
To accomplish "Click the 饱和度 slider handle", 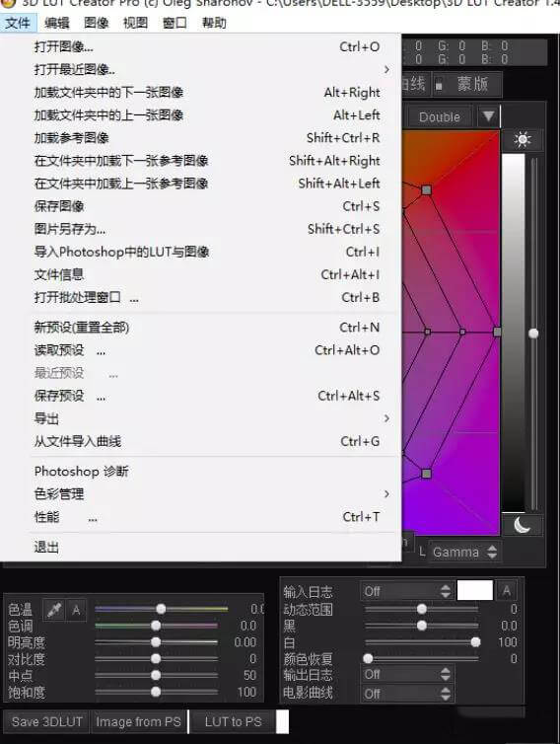I will click(x=156, y=692).
